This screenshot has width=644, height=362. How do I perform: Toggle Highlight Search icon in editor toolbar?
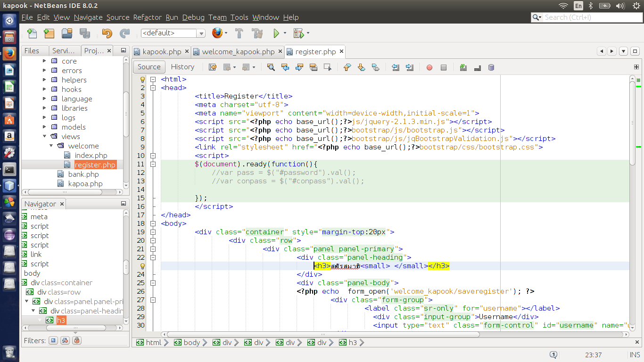[313, 67]
